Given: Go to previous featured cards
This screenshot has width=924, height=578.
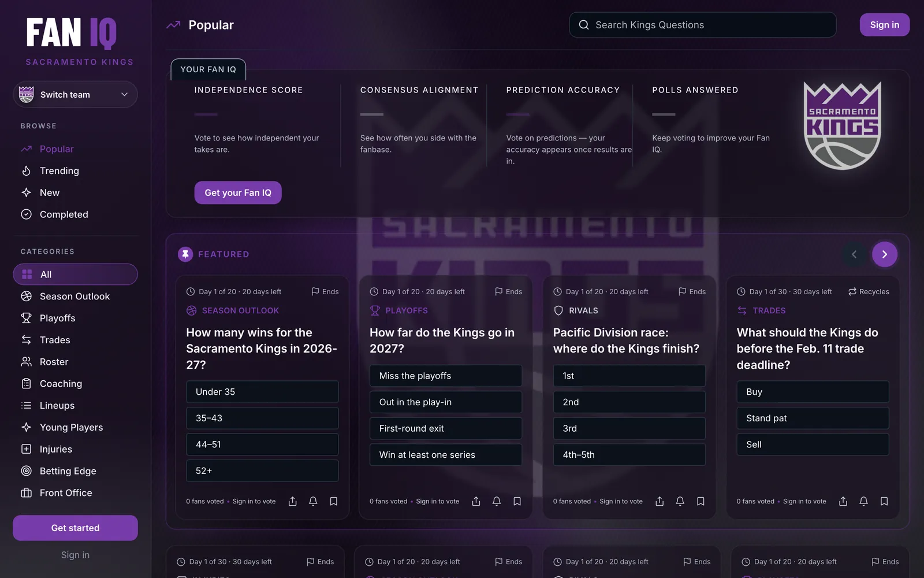Looking at the screenshot, I should tap(854, 254).
